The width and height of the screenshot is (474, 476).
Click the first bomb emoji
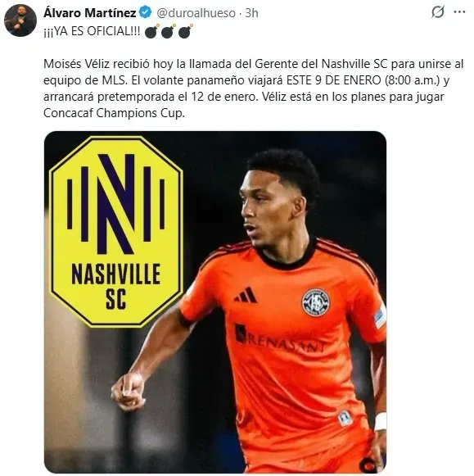pos(151,31)
